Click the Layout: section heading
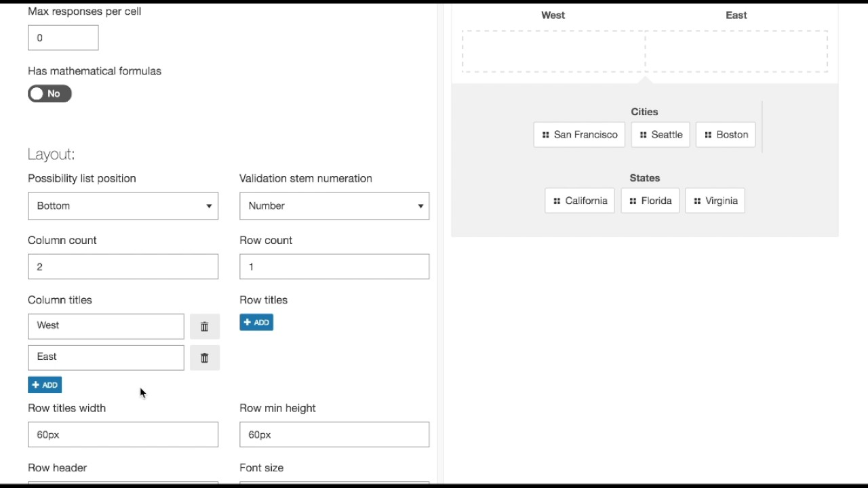 [x=52, y=155]
